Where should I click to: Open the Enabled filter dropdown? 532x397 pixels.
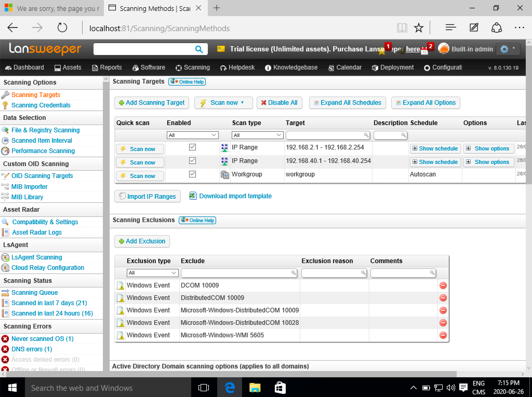click(192, 135)
